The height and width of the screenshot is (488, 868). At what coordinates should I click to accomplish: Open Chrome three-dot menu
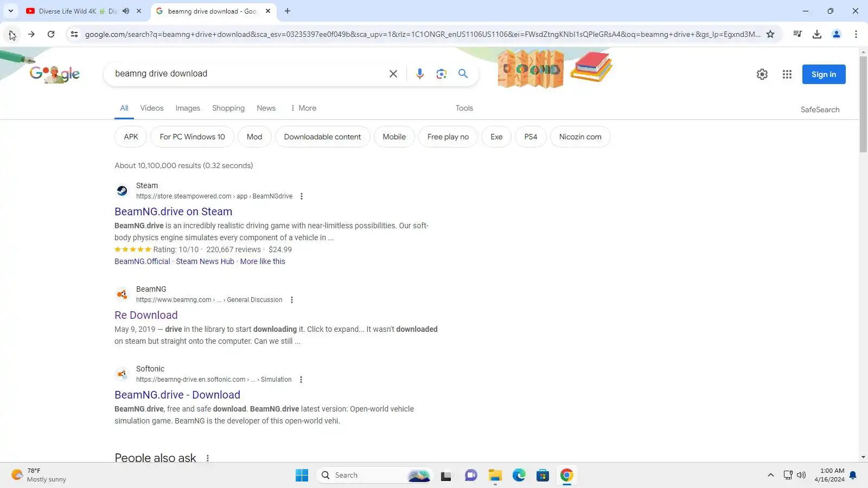tap(856, 34)
